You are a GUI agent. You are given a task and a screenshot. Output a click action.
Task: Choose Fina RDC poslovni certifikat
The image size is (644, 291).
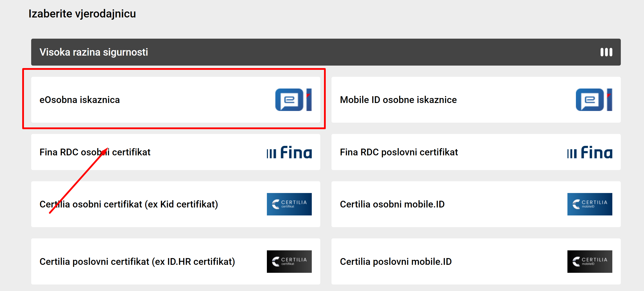coord(475,153)
